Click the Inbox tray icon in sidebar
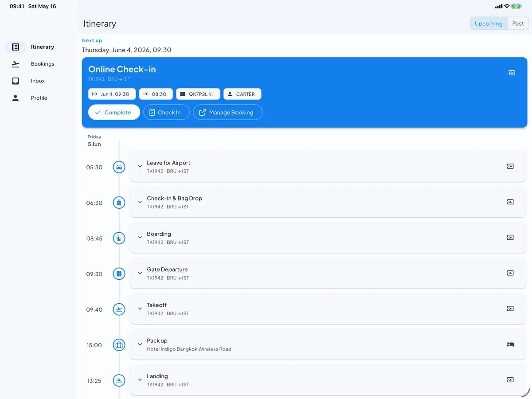Viewport: 532px width, 399px height. (16, 81)
